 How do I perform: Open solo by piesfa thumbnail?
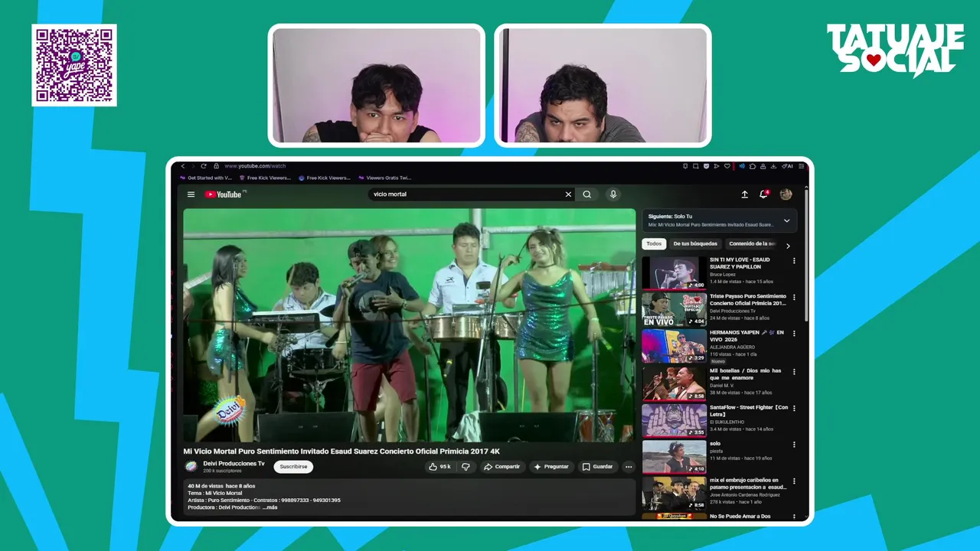click(x=674, y=457)
